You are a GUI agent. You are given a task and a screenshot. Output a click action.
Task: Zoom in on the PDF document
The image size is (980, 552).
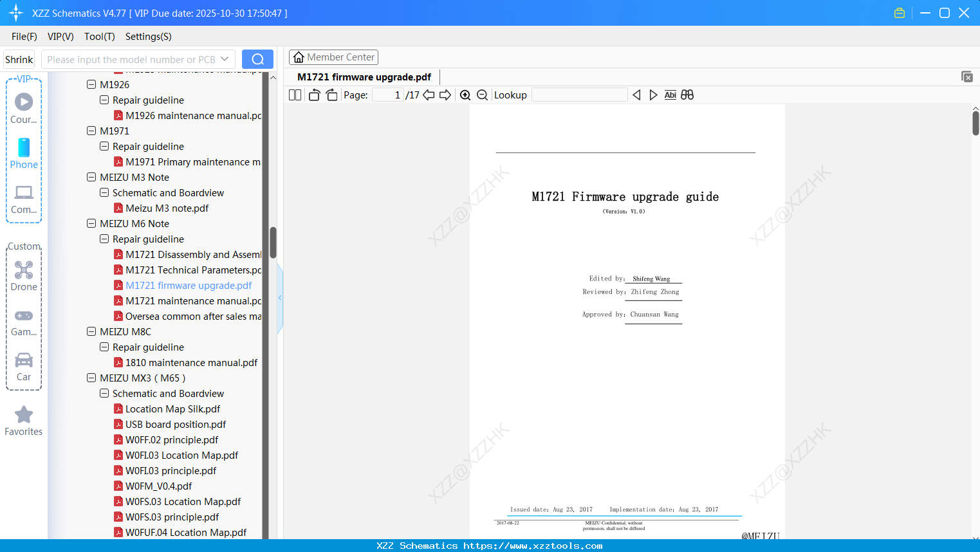click(465, 95)
